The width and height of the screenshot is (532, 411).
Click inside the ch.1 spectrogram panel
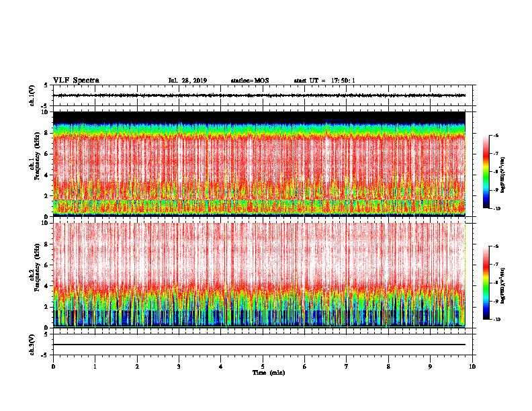(x=259, y=164)
